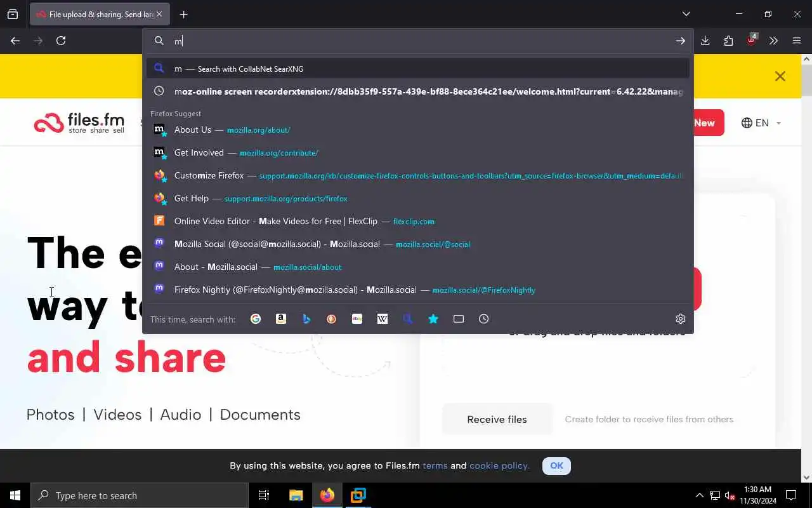Open the EN language dropdown
This screenshot has width=812, height=508.
point(761,123)
